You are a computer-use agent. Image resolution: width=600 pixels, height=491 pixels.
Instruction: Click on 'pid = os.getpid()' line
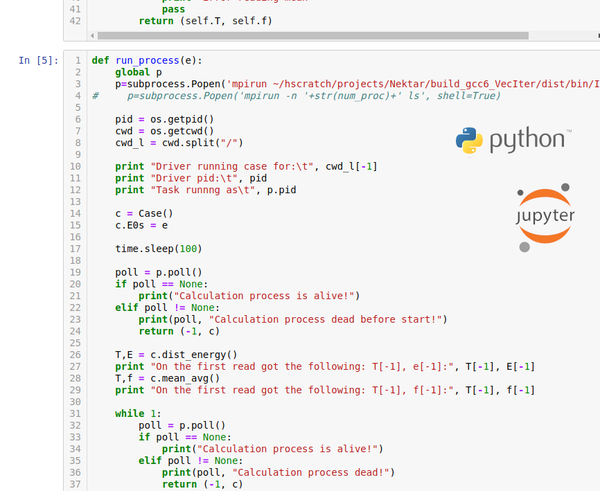(165, 119)
